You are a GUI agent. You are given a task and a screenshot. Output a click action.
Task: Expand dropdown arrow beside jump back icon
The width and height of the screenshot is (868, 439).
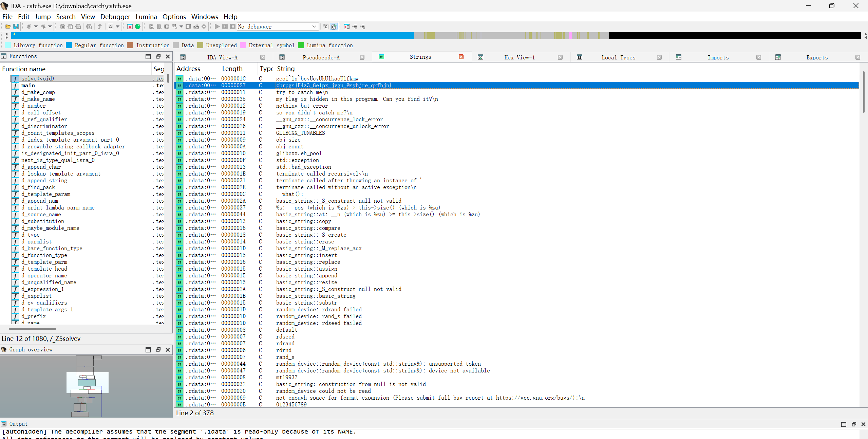point(36,26)
